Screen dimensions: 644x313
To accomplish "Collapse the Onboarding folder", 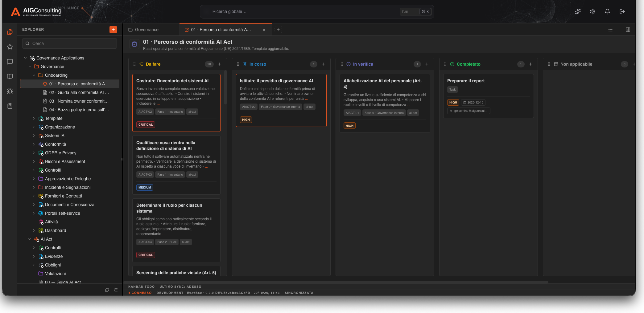I will tap(34, 75).
